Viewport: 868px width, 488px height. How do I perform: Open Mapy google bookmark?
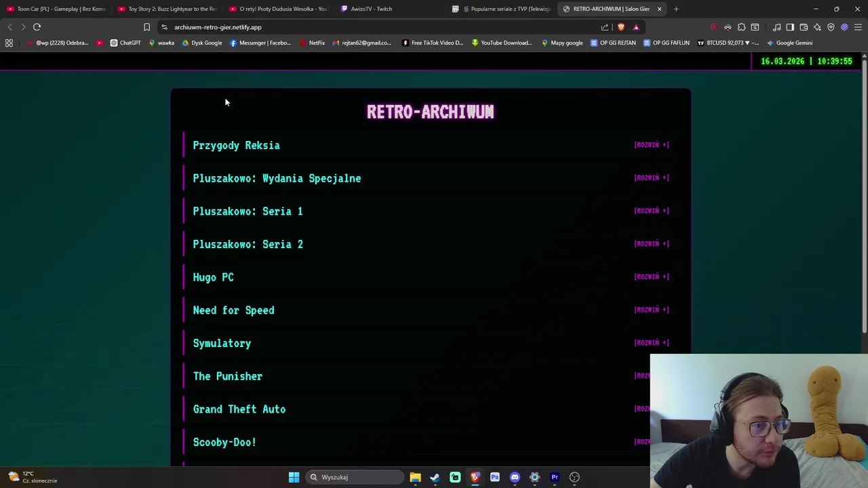pos(562,43)
